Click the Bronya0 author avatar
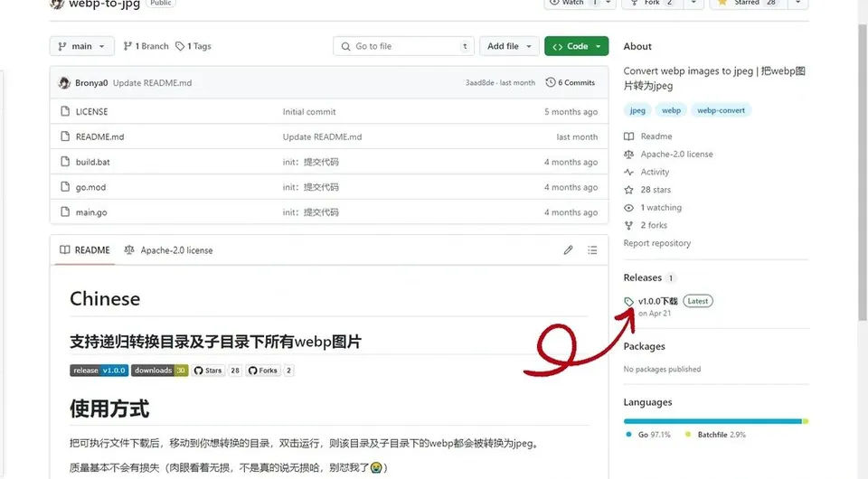The width and height of the screenshot is (868, 479). (x=64, y=83)
